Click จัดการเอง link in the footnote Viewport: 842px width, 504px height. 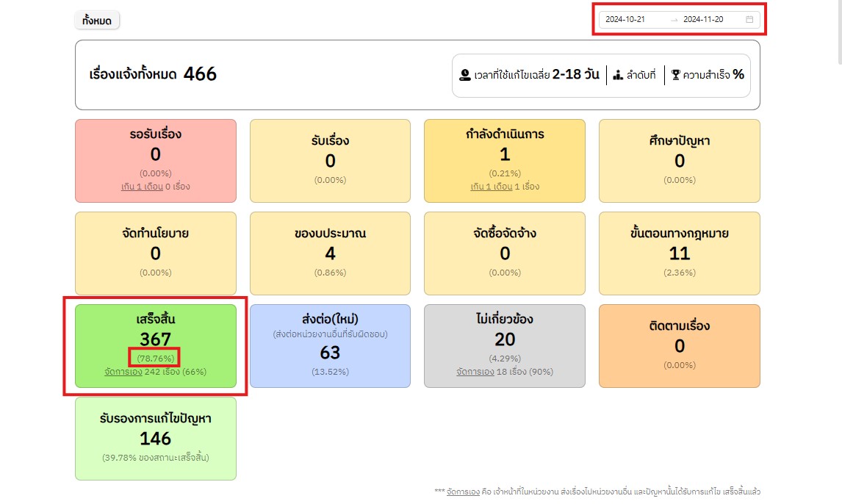pyautogui.click(x=463, y=492)
